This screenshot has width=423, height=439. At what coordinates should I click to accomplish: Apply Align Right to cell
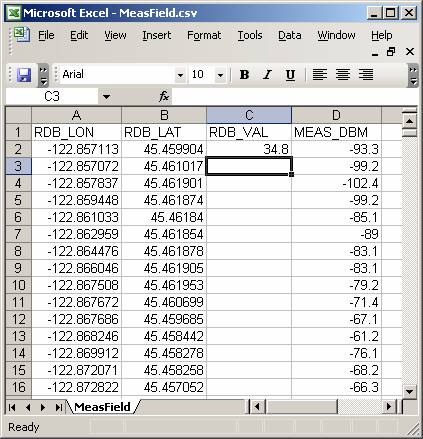pos(366,75)
